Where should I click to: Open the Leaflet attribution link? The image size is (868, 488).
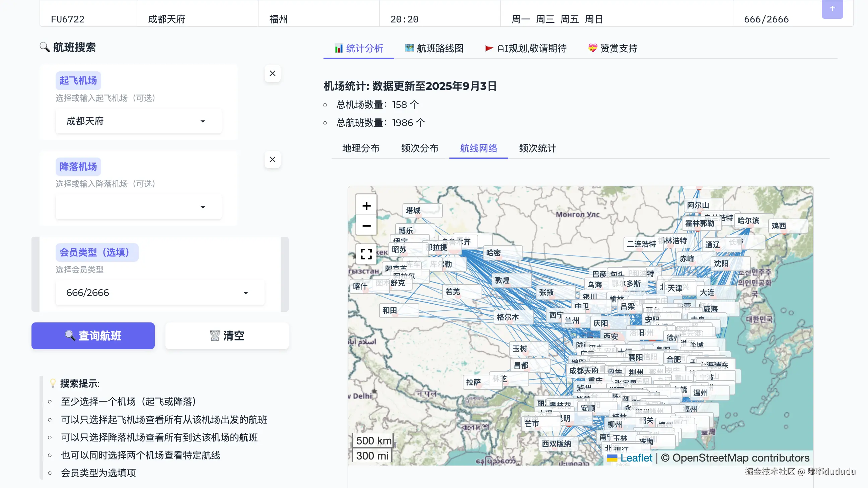point(636,457)
